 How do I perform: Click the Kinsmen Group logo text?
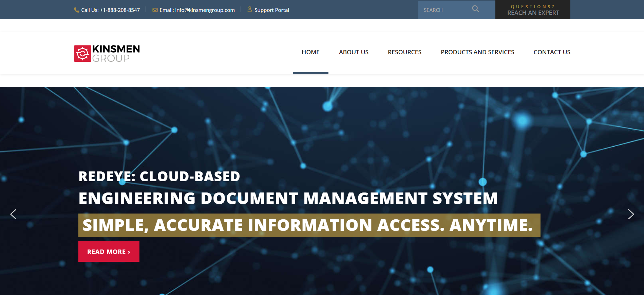click(x=116, y=54)
